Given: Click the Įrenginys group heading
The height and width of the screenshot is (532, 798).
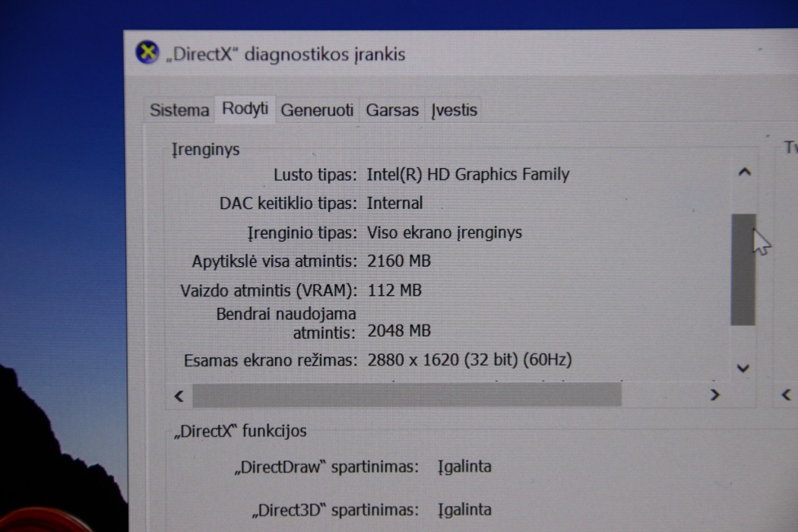Looking at the screenshot, I should pos(206,150).
